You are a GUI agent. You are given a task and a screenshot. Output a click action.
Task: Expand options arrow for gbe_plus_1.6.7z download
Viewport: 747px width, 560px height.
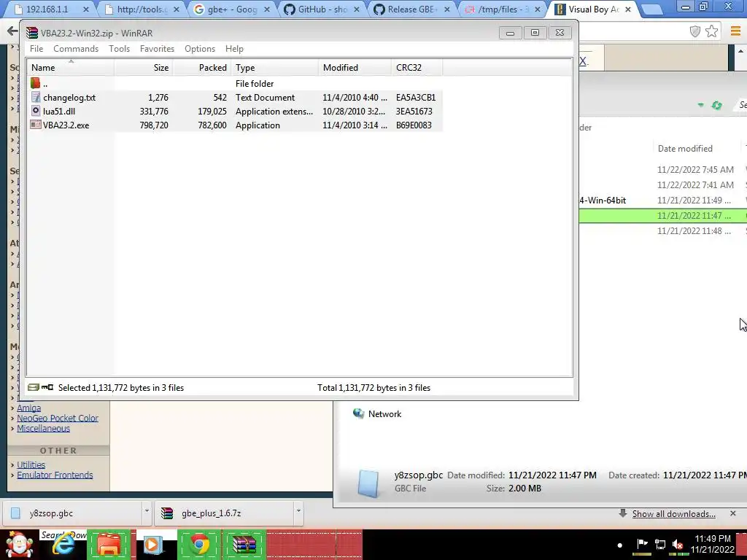[298, 511]
